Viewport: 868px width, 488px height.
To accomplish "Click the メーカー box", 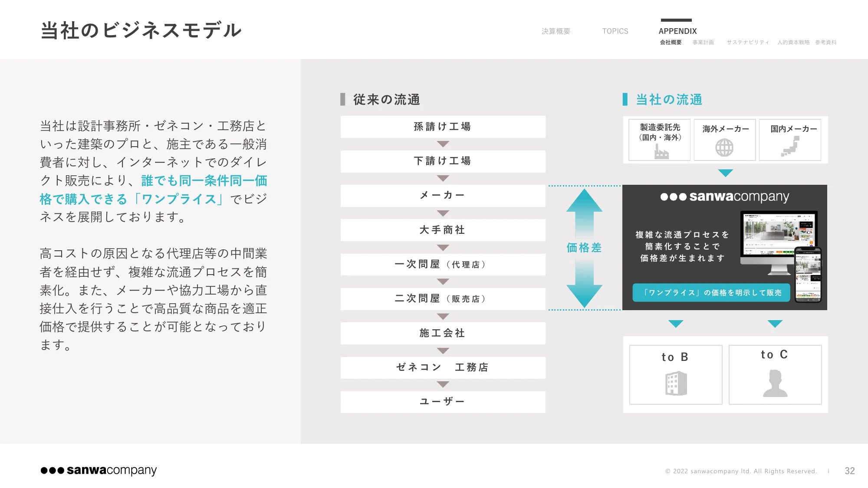I will tap(443, 196).
